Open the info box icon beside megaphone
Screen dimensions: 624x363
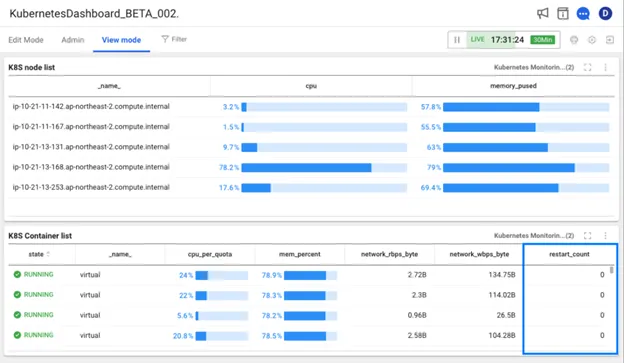click(563, 13)
